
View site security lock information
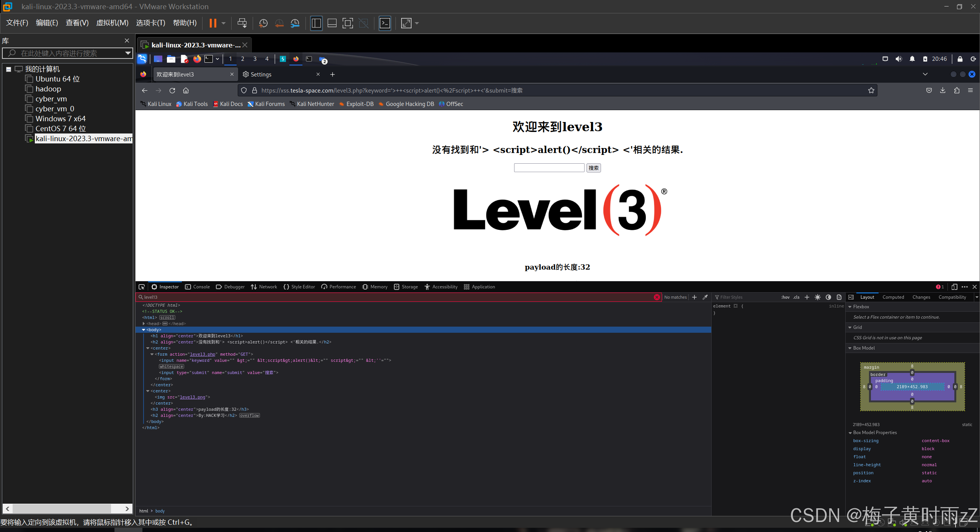pyautogui.click(x=255, y=91)
